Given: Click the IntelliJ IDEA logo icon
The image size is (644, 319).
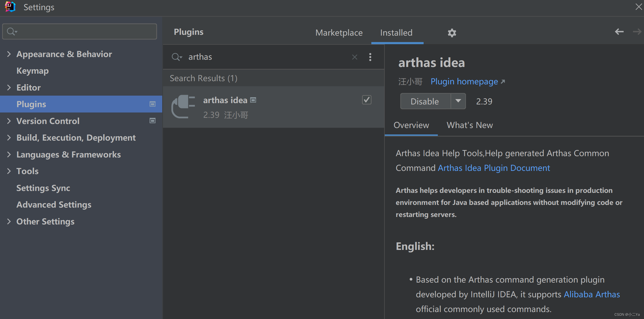Looking at the screenshot, I should point(10,7).
